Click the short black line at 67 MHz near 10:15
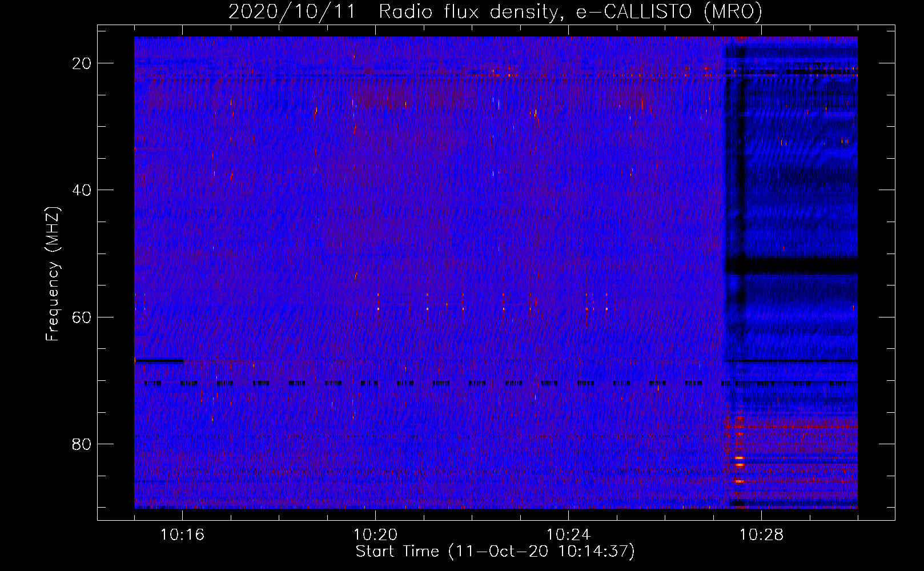The width and height of the screenshot is (924, 571). [159, 361]
